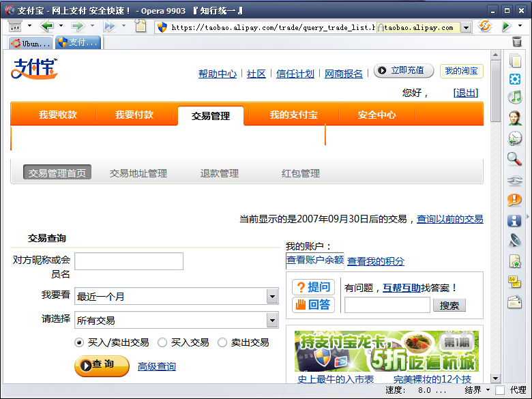Image resolution: width=532 pixels, height=399 pixels.
Task: Open the contacts panel with person icon
Action: [x=515, y=118]
